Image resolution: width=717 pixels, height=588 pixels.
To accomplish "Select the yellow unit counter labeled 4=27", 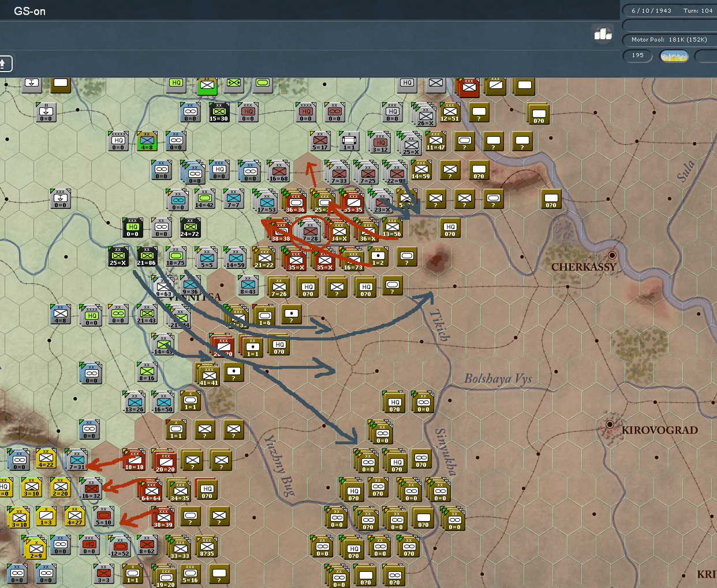I will (75, 516).
